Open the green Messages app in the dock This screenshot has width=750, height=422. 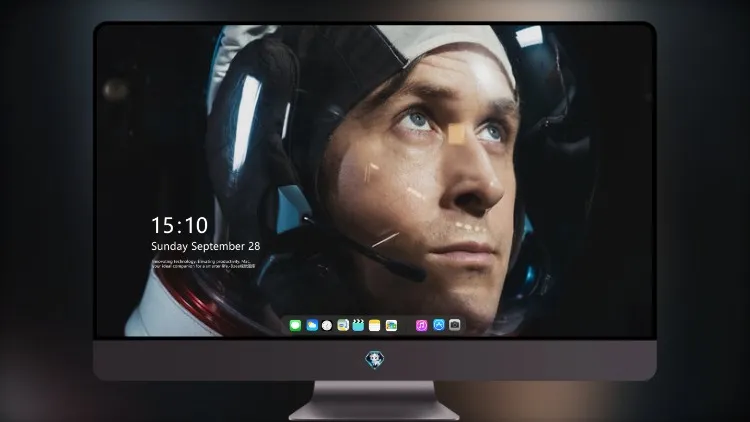[295, 325]
